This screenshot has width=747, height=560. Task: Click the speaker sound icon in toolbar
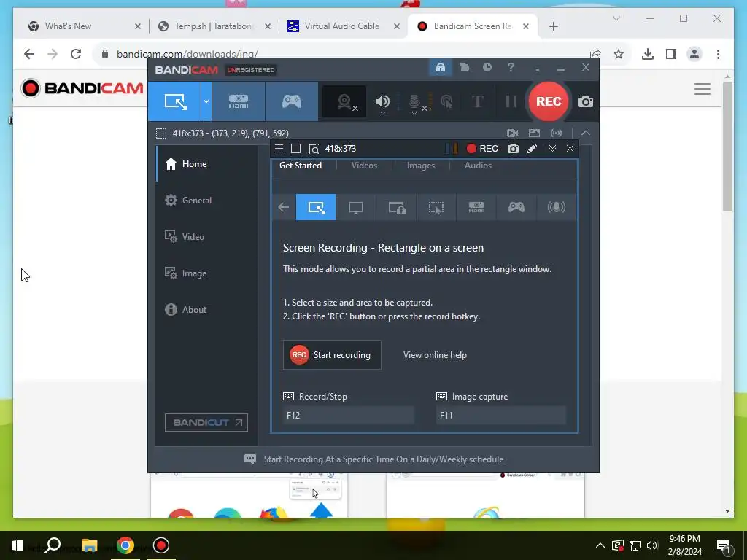[x=382, y=101]
